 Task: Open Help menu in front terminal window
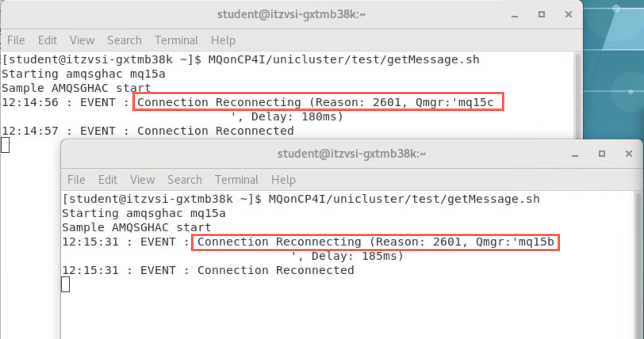coord(283,180)
